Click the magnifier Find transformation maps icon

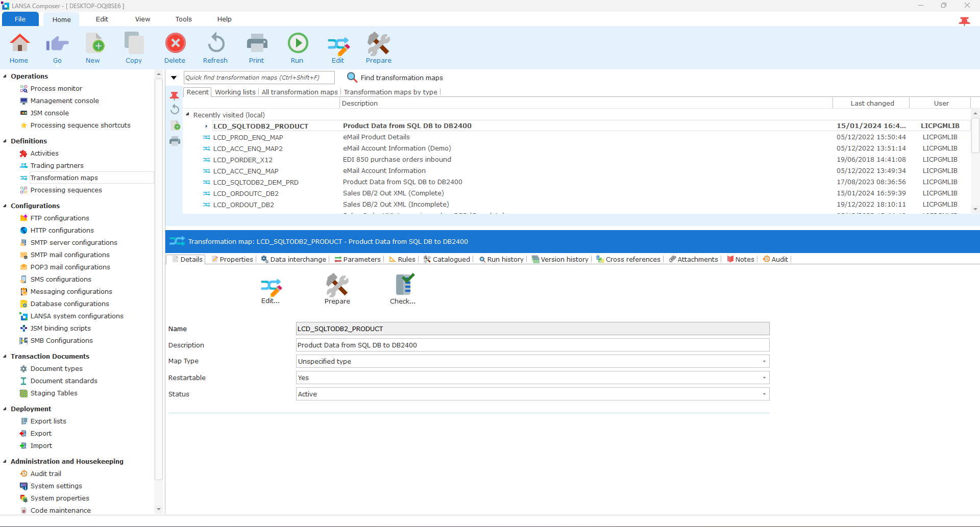[x=352, y=77]
